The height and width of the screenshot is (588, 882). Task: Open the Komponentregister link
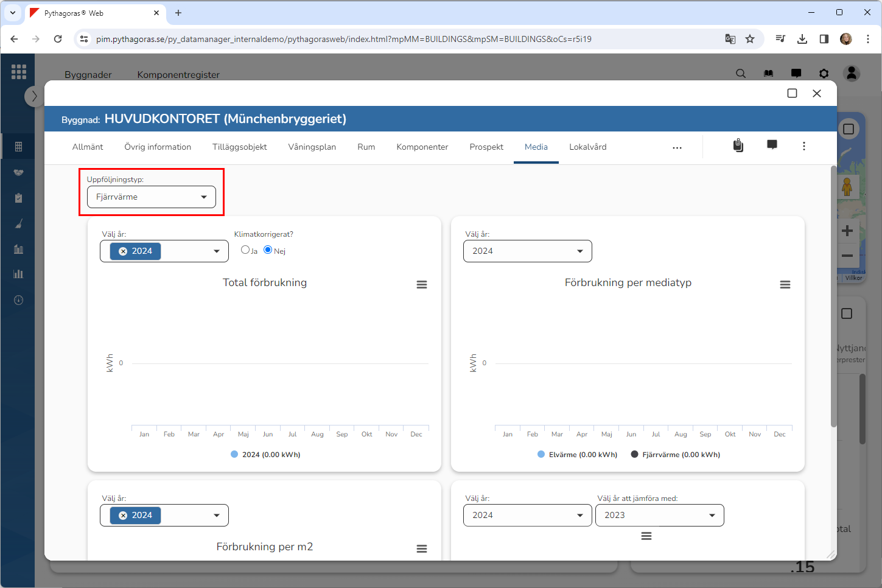click(x=178, y=75)
